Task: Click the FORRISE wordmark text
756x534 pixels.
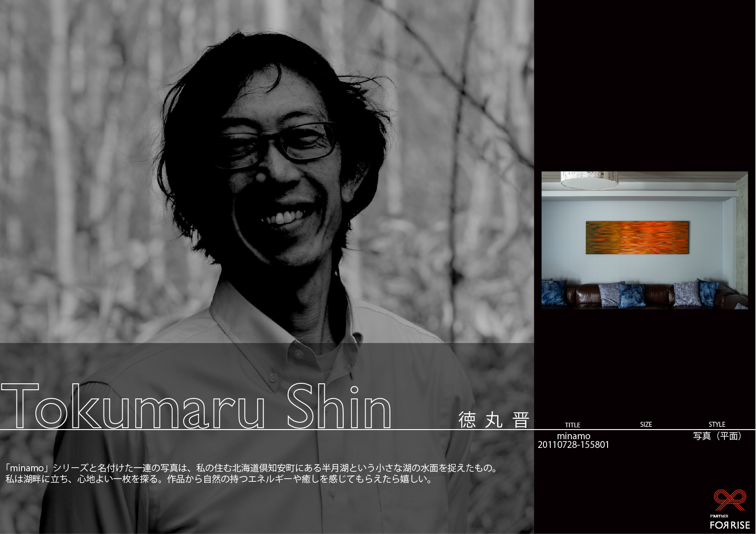Action: (729, 525)
